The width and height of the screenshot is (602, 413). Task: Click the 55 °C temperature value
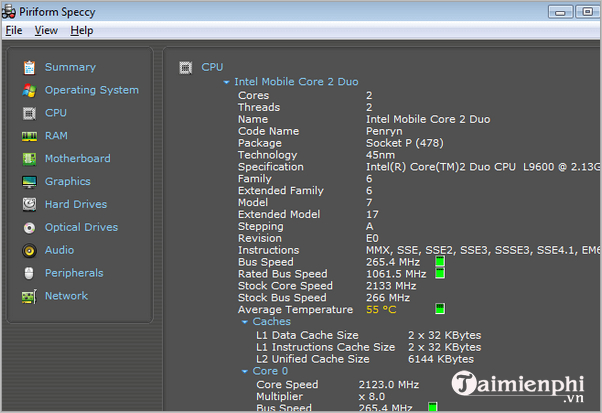381,310
